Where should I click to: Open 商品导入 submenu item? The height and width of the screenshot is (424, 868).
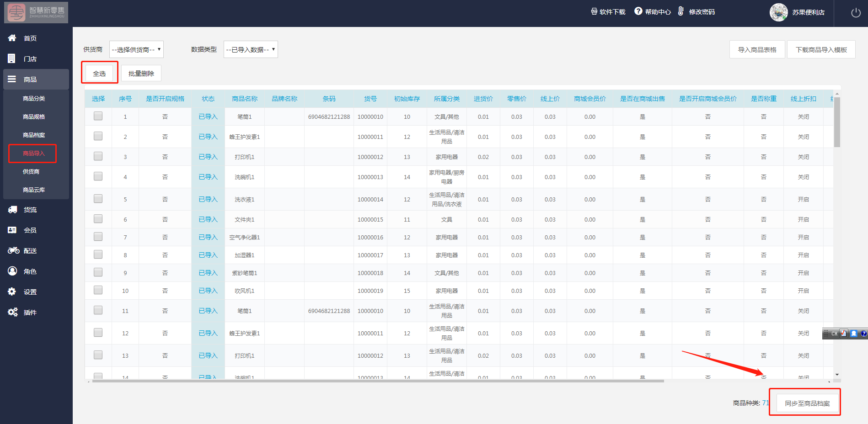(34, 153)
